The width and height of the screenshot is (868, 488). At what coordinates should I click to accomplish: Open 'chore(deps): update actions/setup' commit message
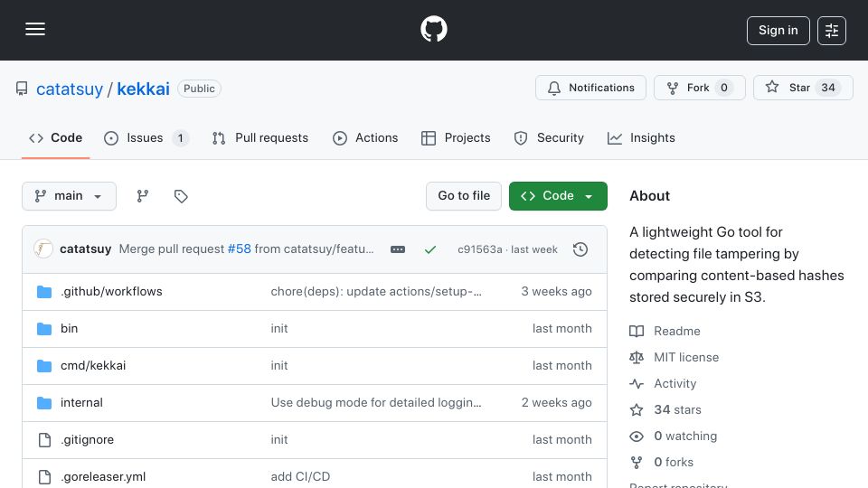coord(376,292)
